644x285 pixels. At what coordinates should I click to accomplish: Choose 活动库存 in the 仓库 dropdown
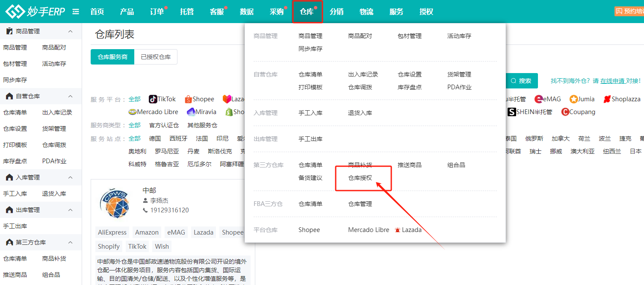(459, 36)
